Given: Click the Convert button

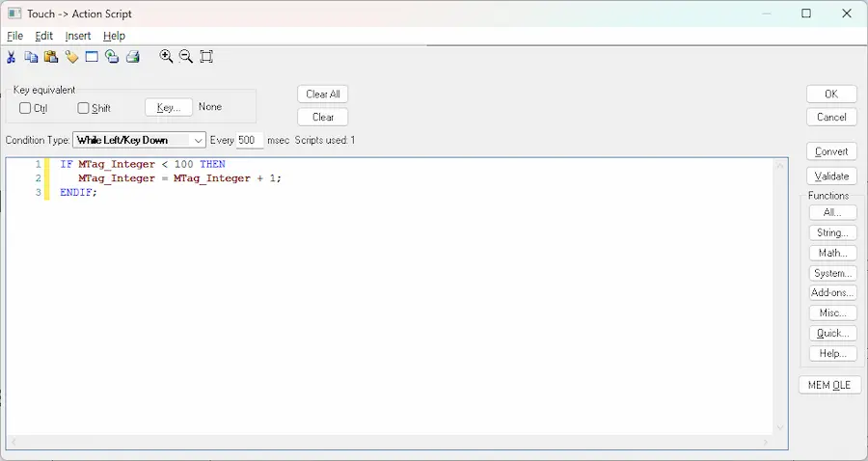Looking at the screenshot, I should tap(831, 151).
